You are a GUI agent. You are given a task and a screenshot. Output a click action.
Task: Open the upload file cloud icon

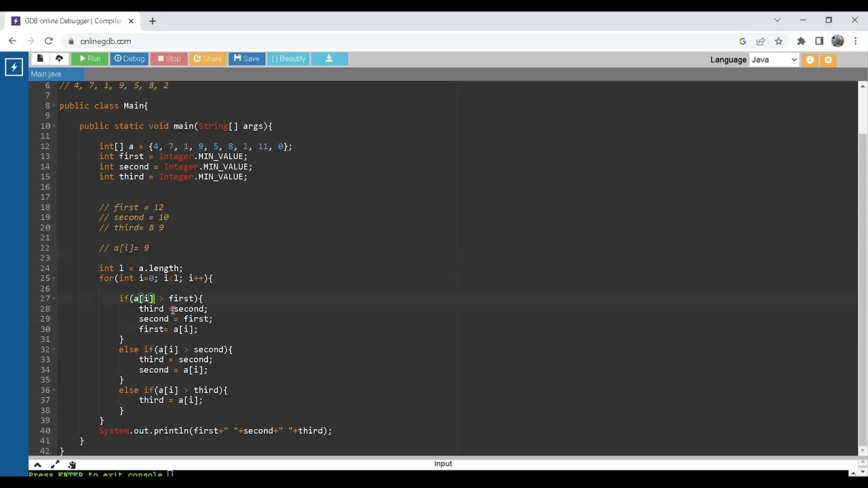59,59
